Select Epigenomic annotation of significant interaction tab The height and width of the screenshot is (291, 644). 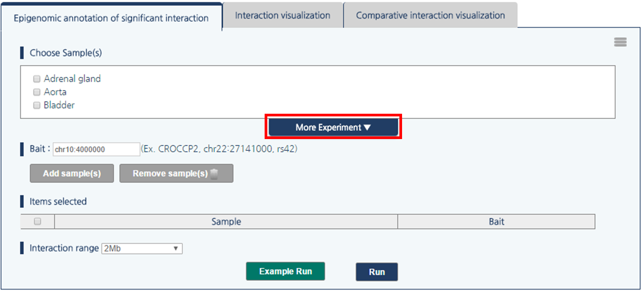point(111,18)
